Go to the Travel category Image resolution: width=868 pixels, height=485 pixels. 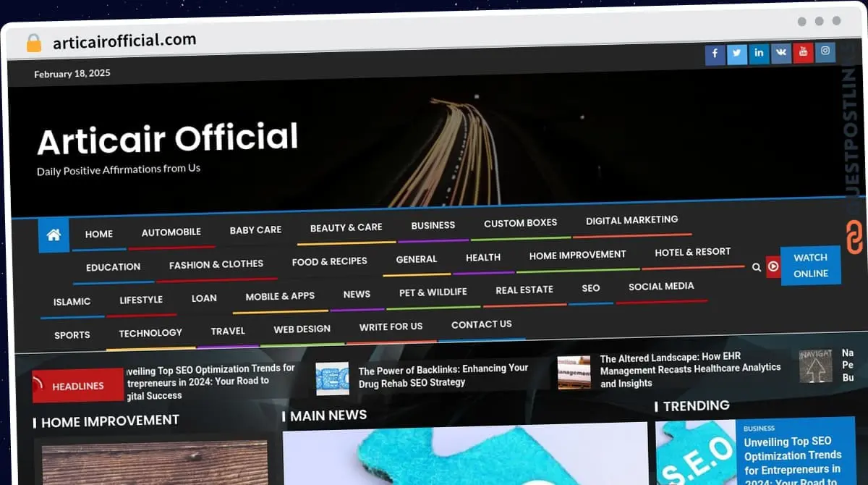[228, 331]
